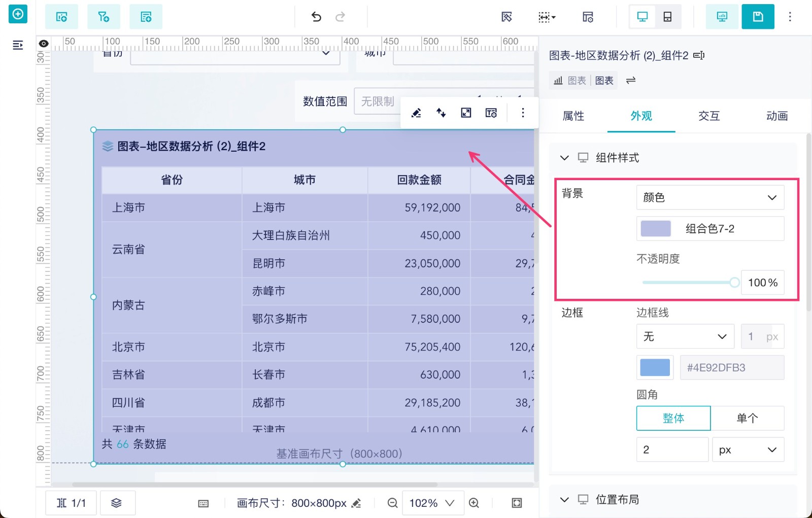Select 整体 corner radius mode
The image size is (812, 518).
[x=673, y=418]
